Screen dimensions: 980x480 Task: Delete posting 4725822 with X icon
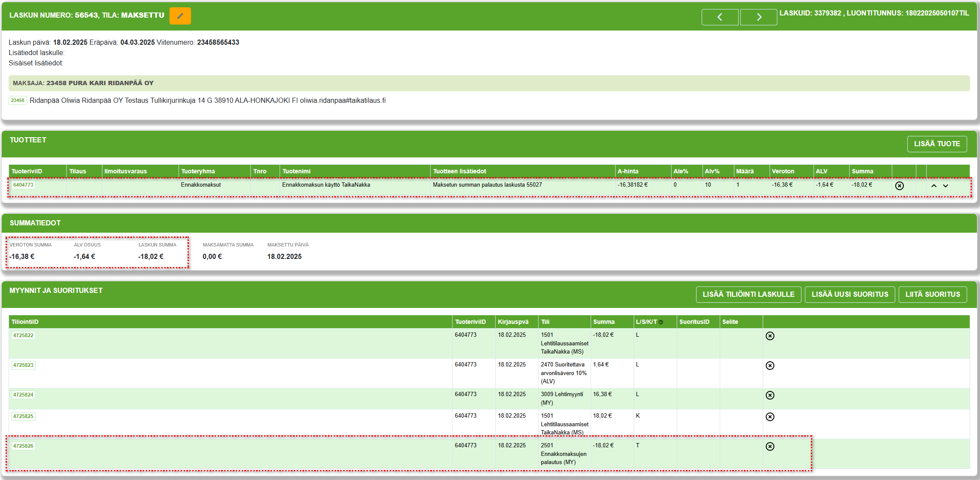pos(770,335)
